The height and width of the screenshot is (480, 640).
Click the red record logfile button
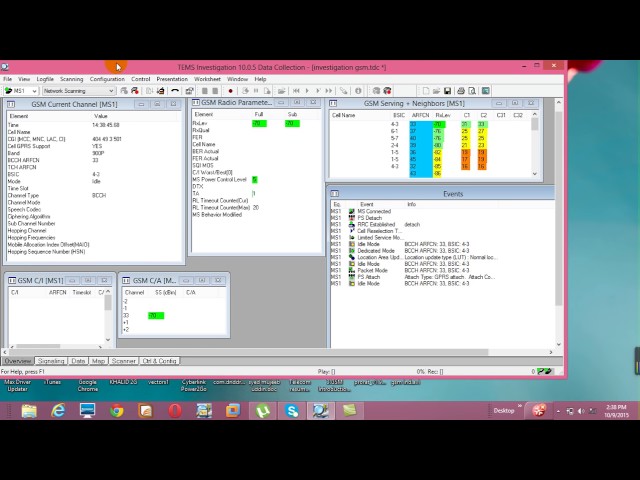pos(230,91)
